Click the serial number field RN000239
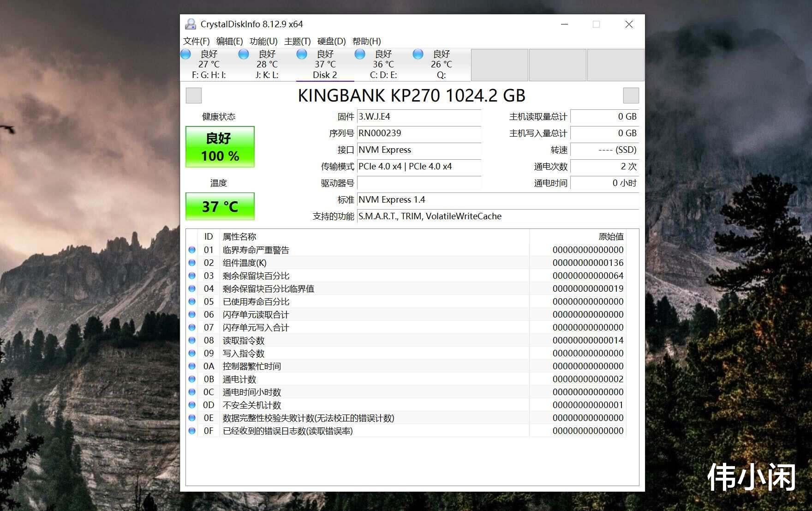 coord(419,133)
